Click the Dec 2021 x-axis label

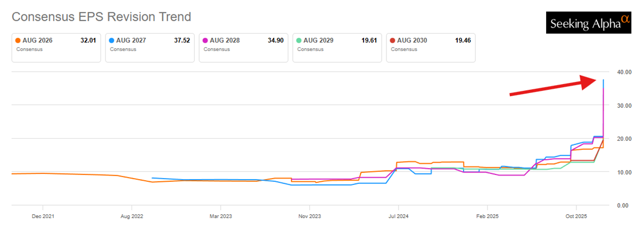[x=43, y=216]
